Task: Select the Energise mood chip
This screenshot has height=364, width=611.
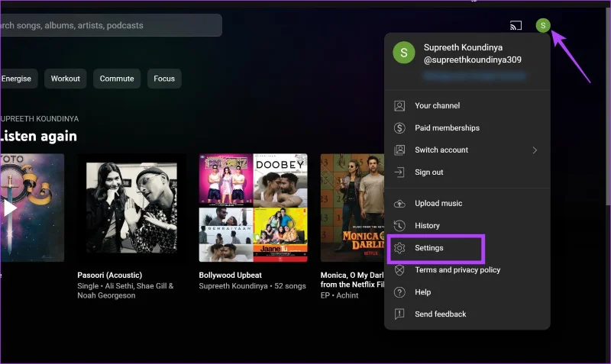Action: [18, 79]
